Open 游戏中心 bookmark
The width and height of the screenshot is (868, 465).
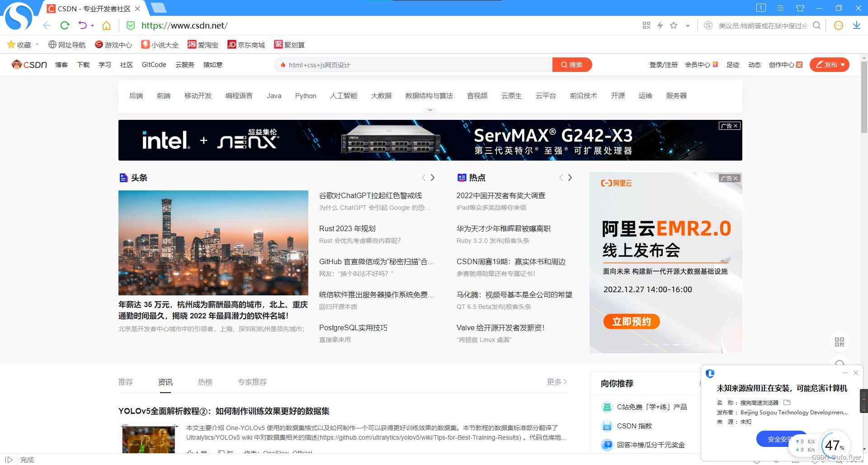click(113, 45)
